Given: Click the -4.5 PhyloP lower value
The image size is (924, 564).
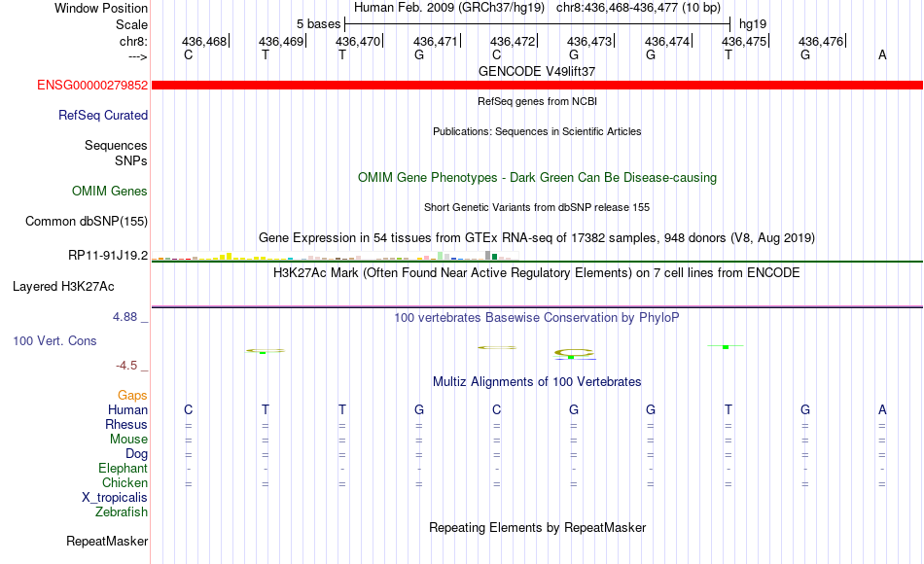Looking at the screenshot, I should [x=126, y=366].
